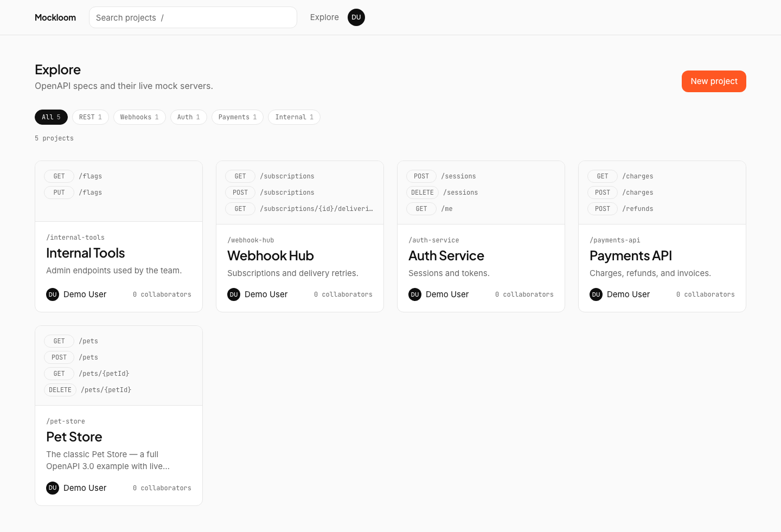Click Sessions and tokens description
781x532 pixels.
(x=449, y=273)
